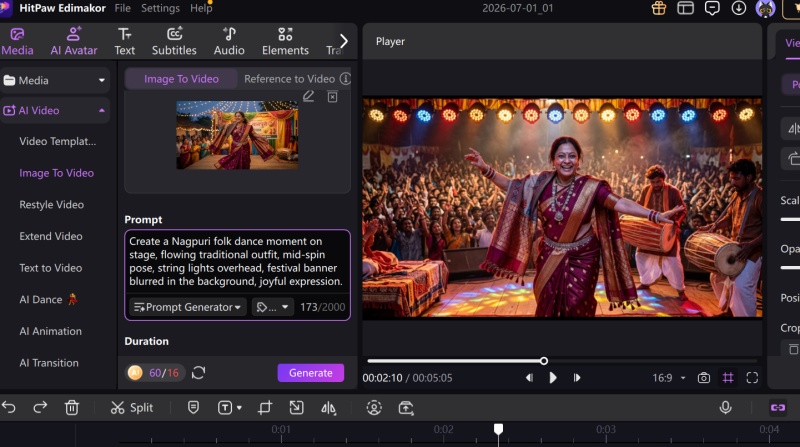Click the Redo icon
Image resolution: width=800 pixels, height=447 pixels.
tap(40, 407)
